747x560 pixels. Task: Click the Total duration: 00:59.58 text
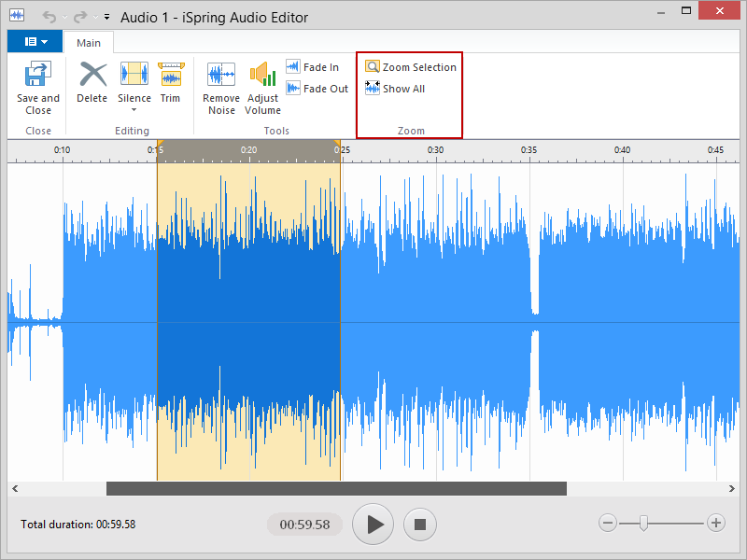[x=78, y=525]
